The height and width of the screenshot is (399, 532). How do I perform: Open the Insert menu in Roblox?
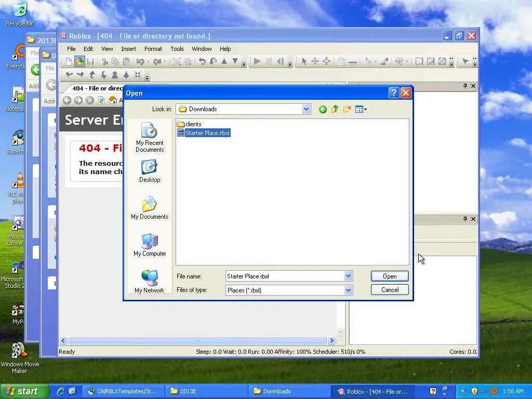129,49
